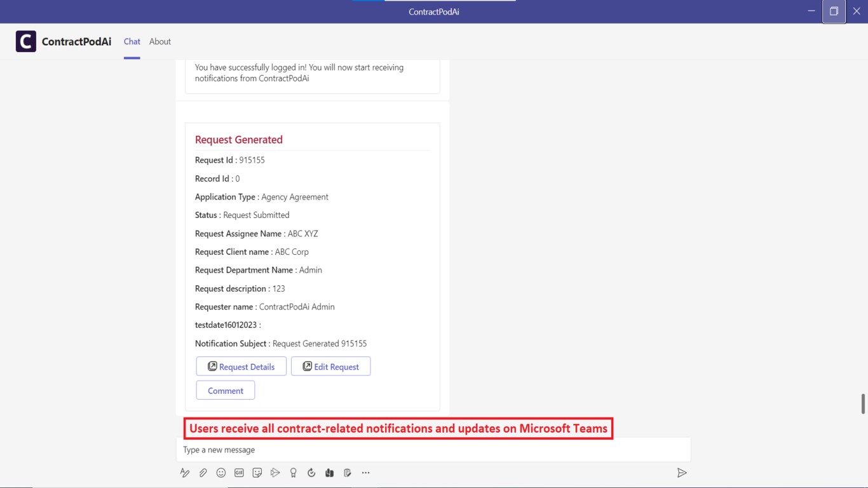This screenshot has width=868, height=488.
Task: Click the ContractPodAi logo icon
Action: [26, 41]
